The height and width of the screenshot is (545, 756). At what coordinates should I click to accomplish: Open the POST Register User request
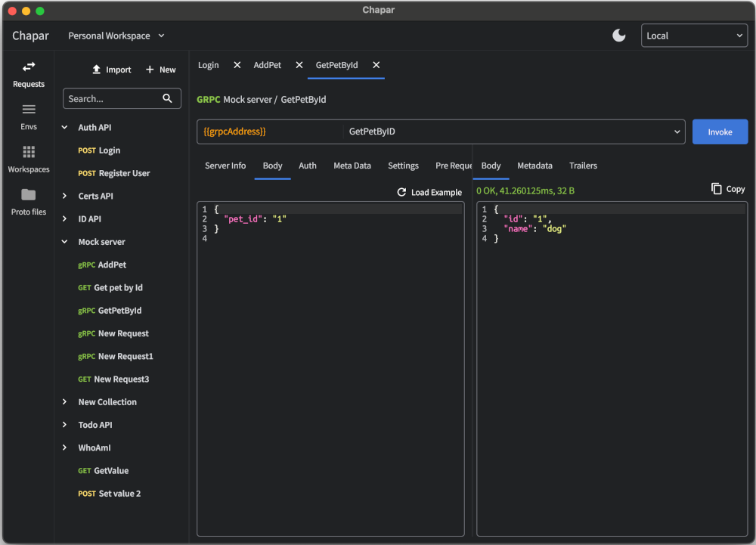tap(114, 173)
